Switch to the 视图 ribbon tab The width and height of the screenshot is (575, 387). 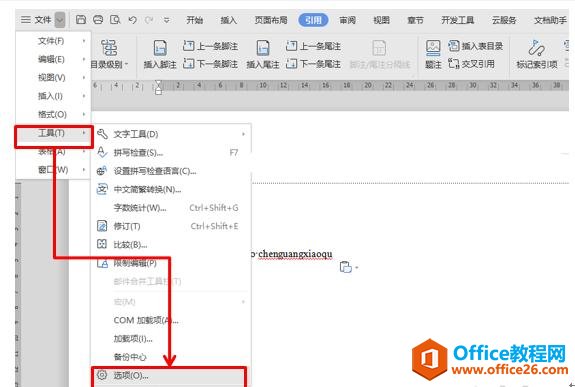(x=381, y=20)
